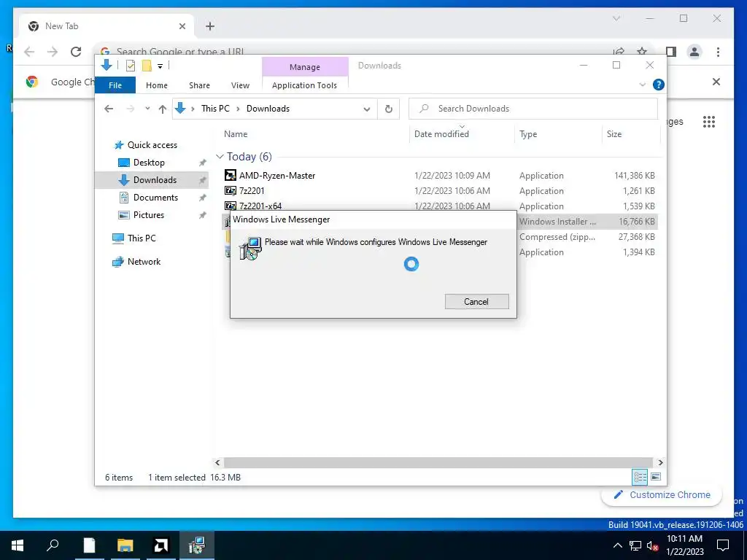Refresh the Downloads folder
This screenshot has height=560, width=747.
pyautogui.click(x=389, y=109)
